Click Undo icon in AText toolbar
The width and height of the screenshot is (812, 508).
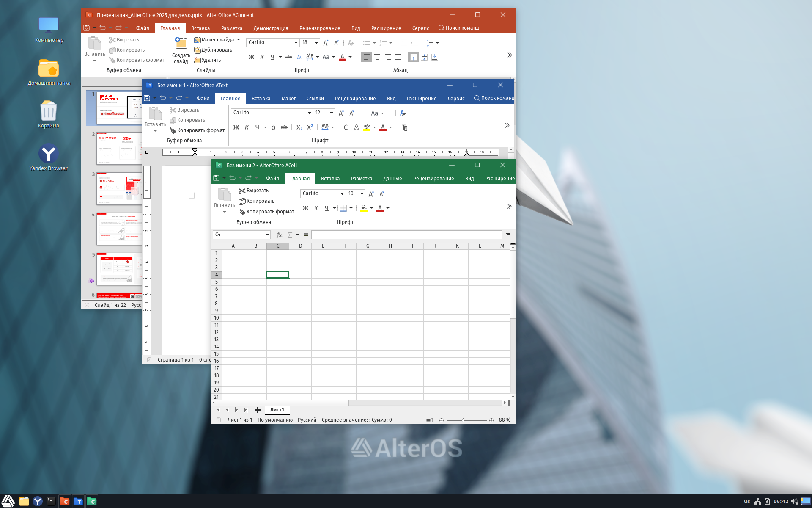coord(163,98)
